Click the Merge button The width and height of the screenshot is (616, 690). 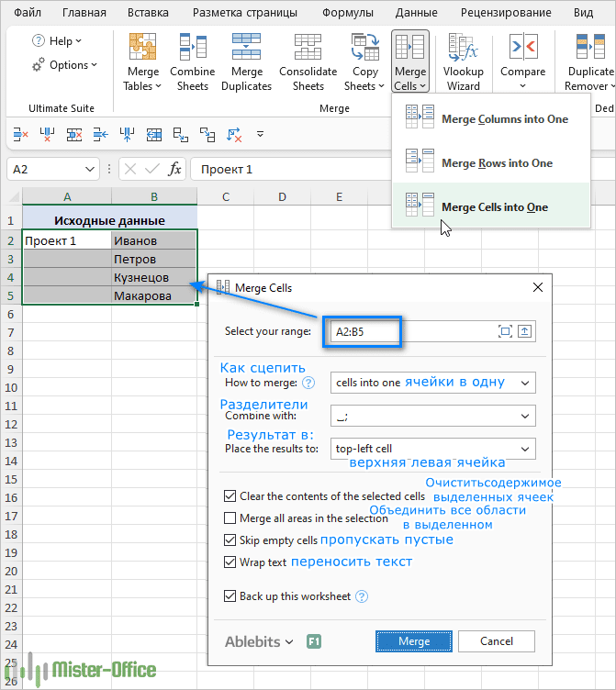point(414,641)
